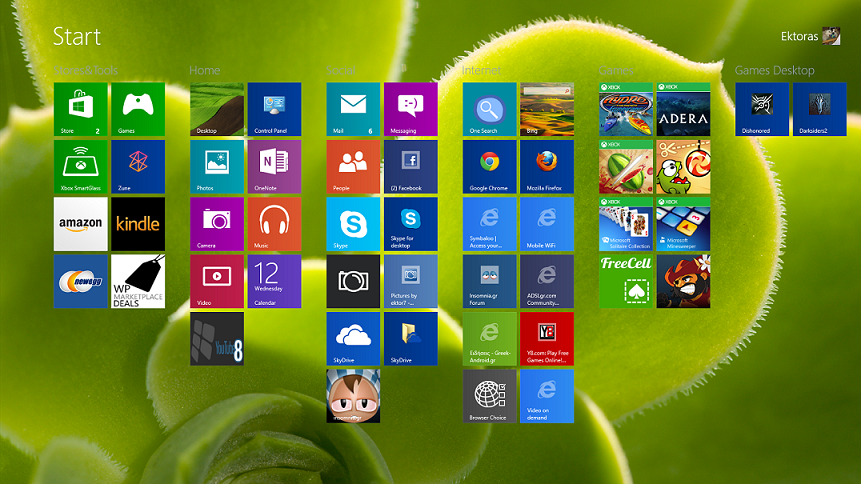Viewport: 861px width, 484px height.
Task: Launch the Darksiders2 tile
Action: pyautogui.click(x=819, y=109)
